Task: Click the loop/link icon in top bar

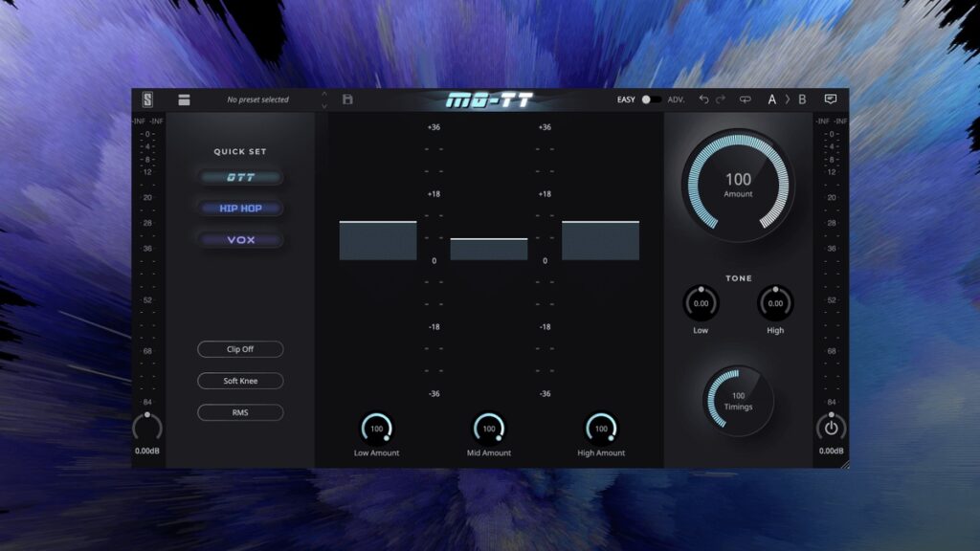Action: tap(745, 99)
